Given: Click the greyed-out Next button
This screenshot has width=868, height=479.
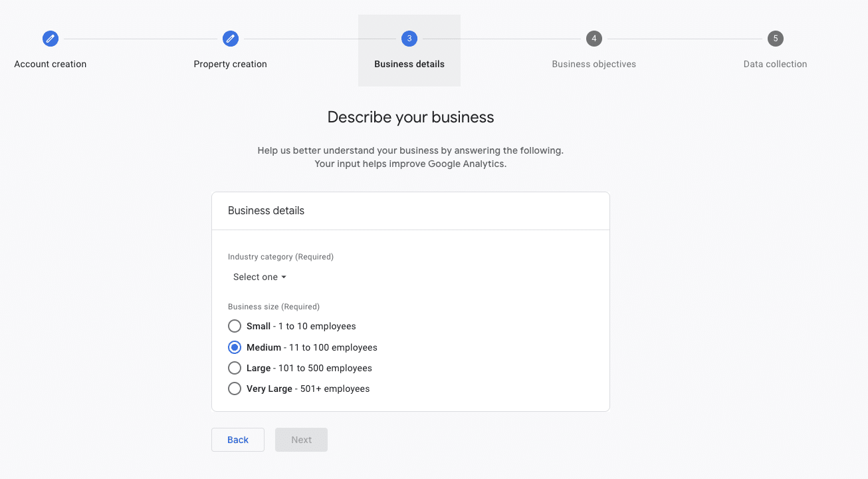Looking at the screenshot, I should pyautogui.click(x=301, y=440).
